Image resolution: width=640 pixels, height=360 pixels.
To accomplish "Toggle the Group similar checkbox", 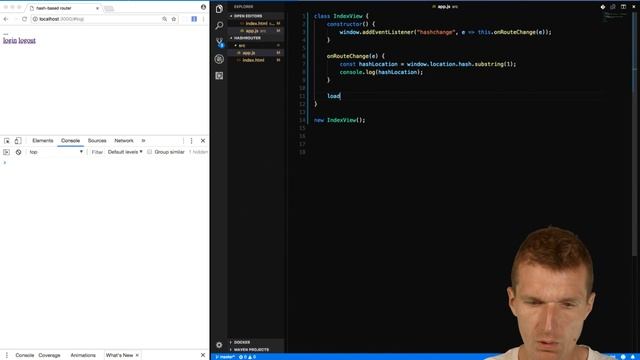I will 149,152.
